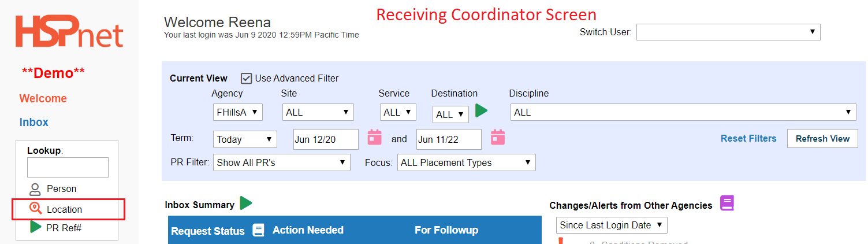Open the purple book icon beside Changes/Alerts

pos(727,204)
